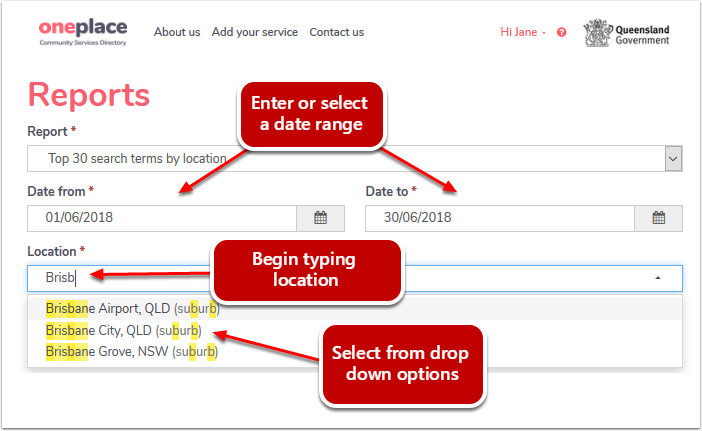
Task: Click the Date from field 01/06/2018
Action: pyautogui.click(x=162, y=218)
